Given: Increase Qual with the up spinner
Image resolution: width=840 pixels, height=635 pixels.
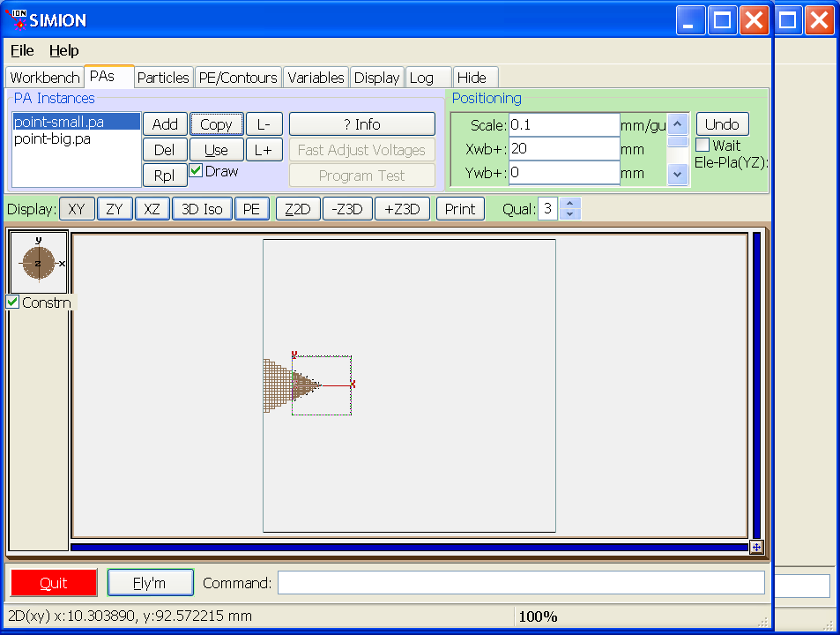Looking at the screenshot, I should point(570,204).
